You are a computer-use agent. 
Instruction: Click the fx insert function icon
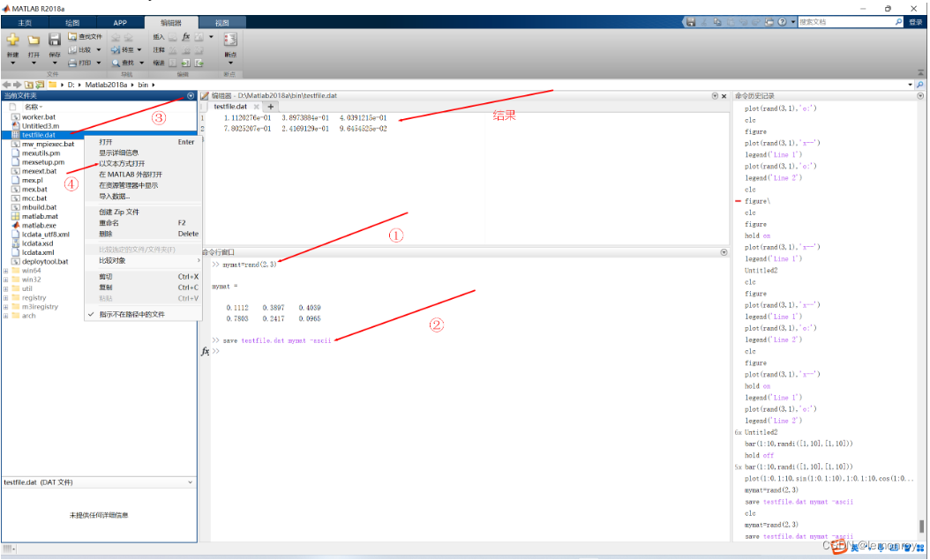pos(185,37)
